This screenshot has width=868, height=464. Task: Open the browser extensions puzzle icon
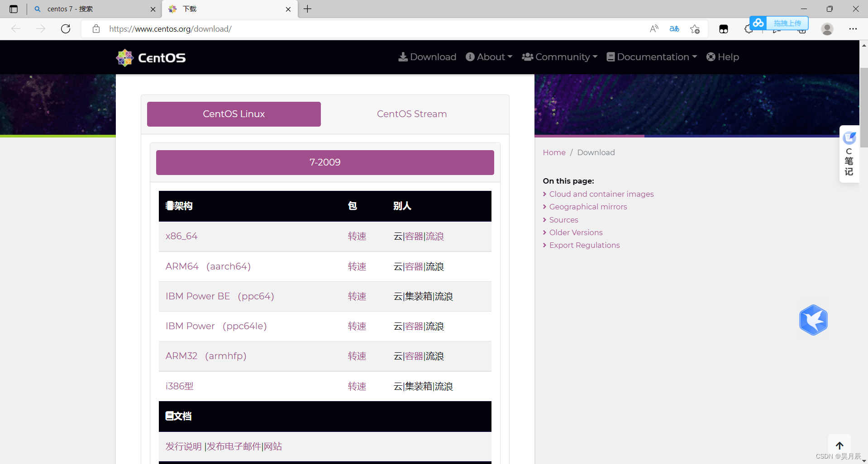[x=748, y=29]
